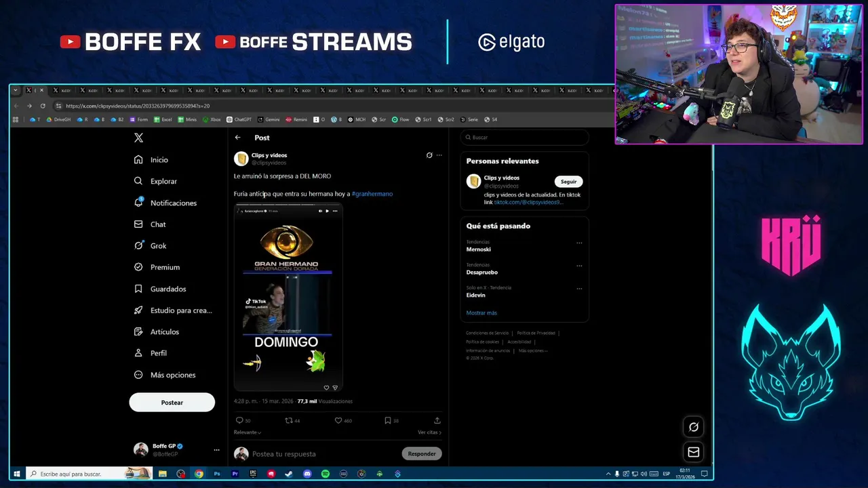The height and width of the screenshot is (488, 868).
Task: Open Condiciones de Servicio footer link
Action: (487, 333)
